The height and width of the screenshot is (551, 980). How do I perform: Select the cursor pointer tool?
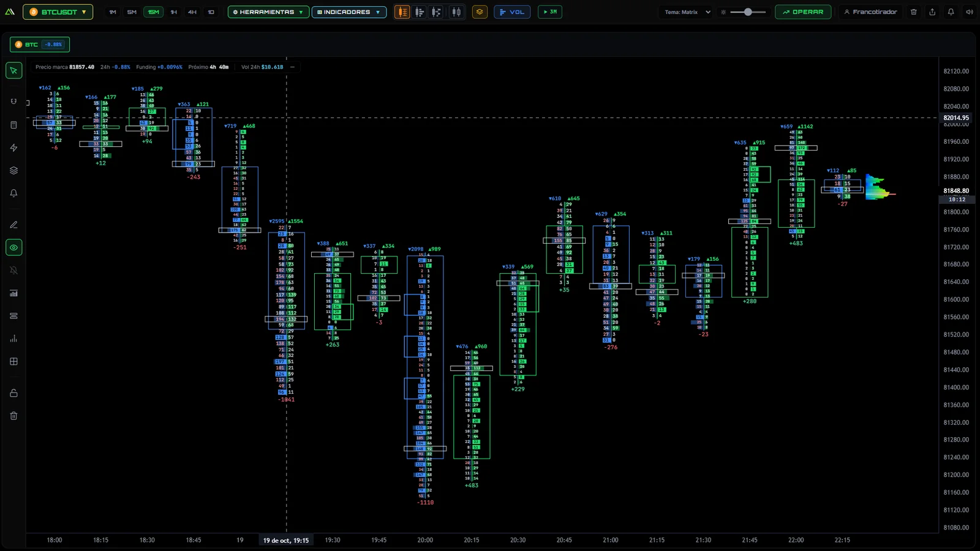point(13,70)
